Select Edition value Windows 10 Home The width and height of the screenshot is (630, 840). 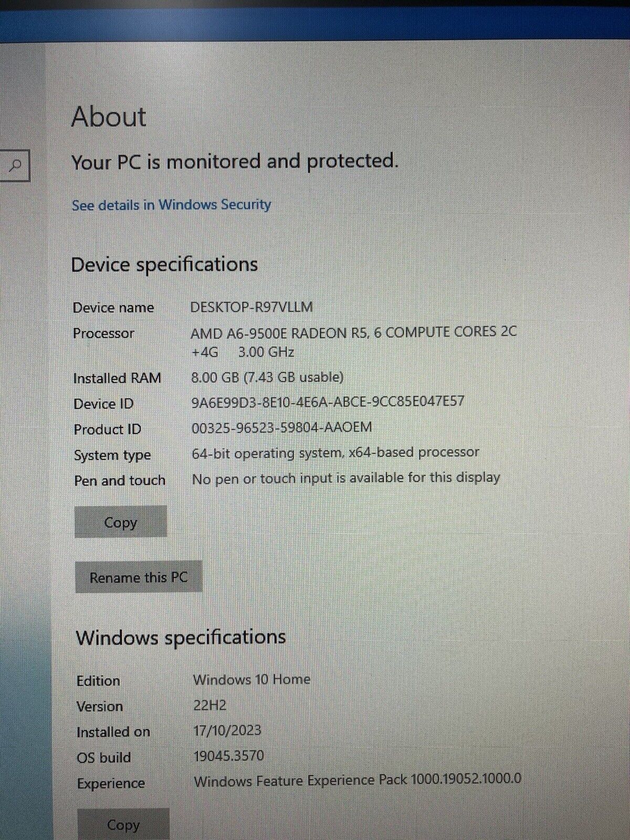click(251, 679)
